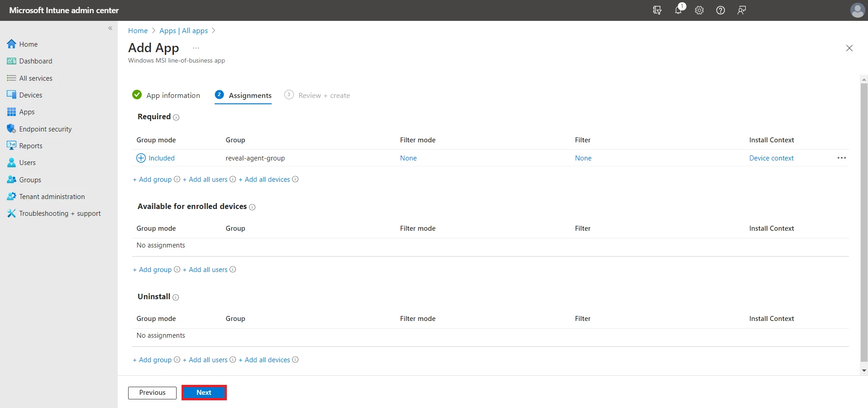Click Add all devices under Uninstall
Viewport: 868px width, 408px height.
[264, 360]
